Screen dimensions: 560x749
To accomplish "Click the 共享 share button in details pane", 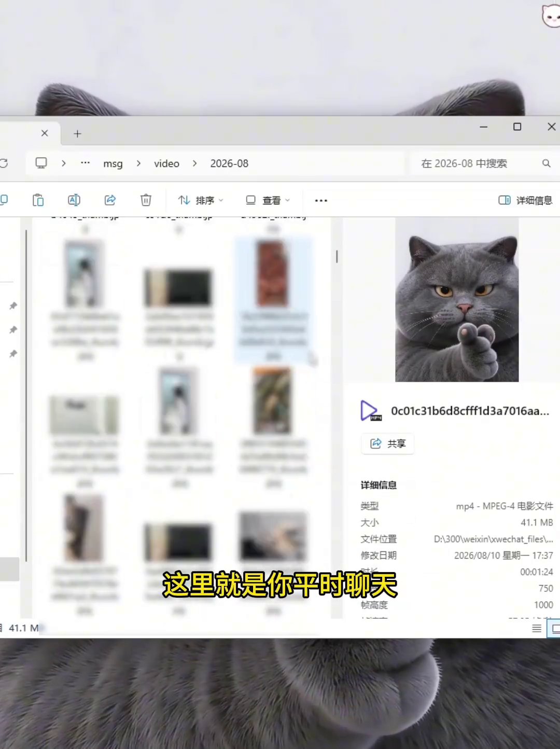I will coord(387,443).
